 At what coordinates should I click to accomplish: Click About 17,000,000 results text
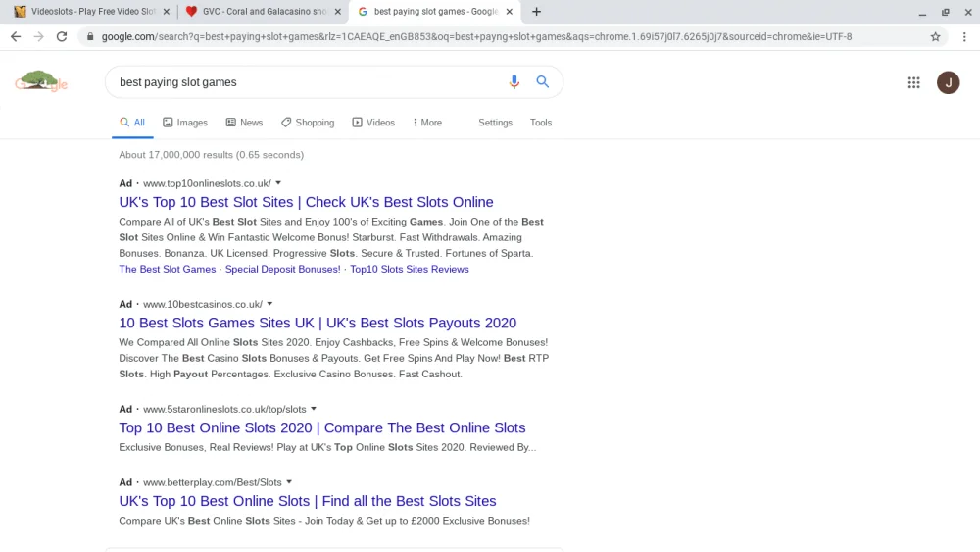[x=212, y=154]
